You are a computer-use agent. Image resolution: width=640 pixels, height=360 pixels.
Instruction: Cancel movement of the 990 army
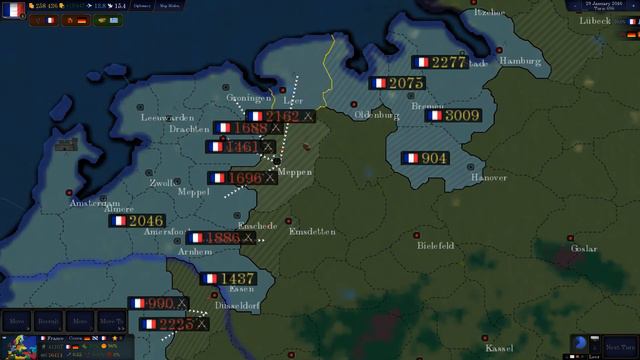[182, 303]
